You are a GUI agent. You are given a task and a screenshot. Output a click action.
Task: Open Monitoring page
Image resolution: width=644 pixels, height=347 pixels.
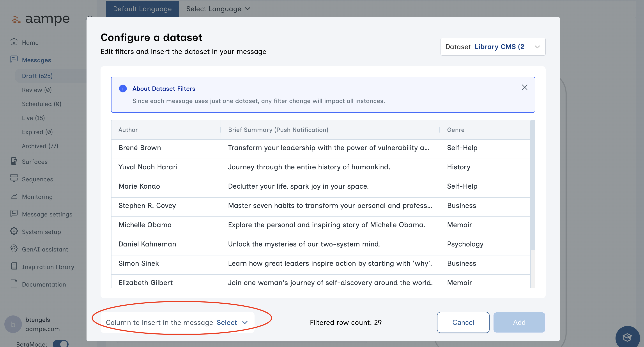37,197
